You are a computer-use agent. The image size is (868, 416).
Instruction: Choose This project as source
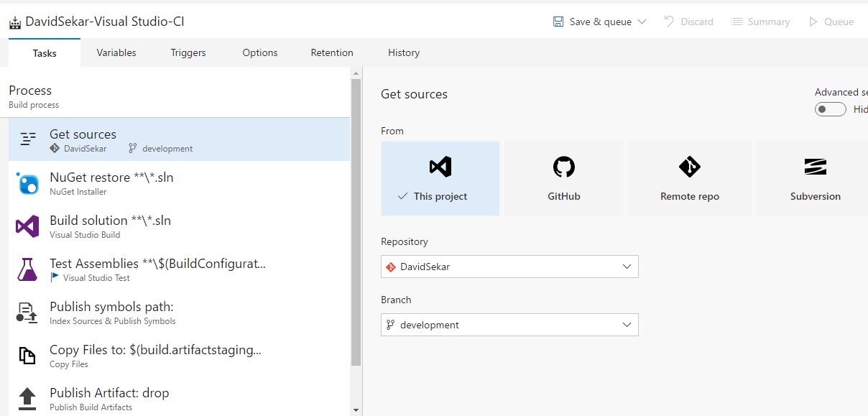coord(440,178)
